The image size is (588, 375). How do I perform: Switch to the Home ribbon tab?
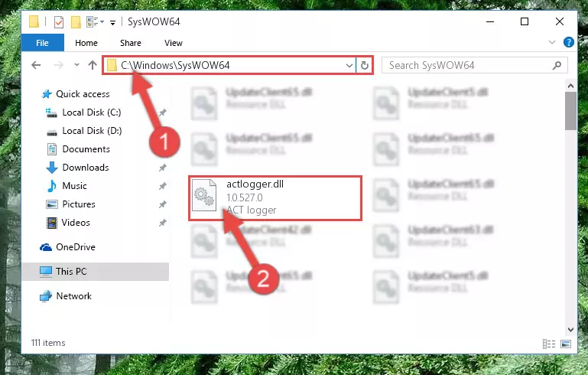click(86, 43)
